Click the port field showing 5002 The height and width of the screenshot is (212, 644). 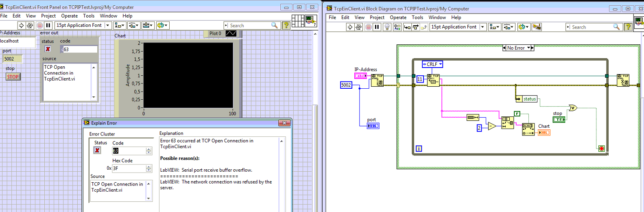[12, 59]
